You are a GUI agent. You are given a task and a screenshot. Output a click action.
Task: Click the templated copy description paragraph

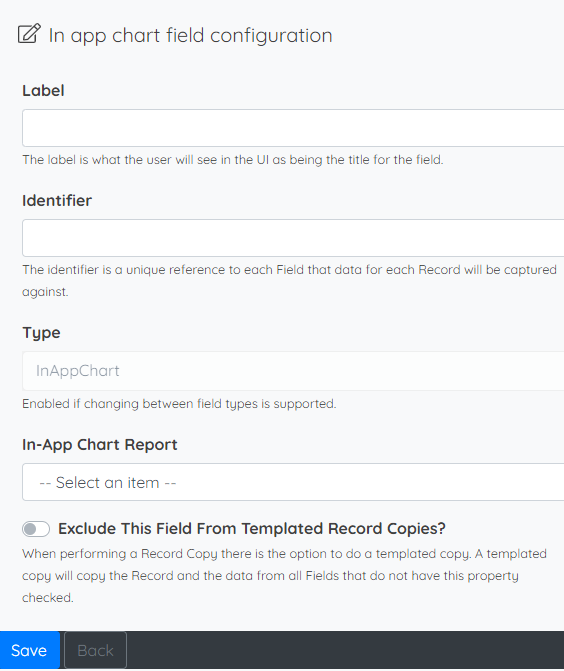click(x=285, y=576)
